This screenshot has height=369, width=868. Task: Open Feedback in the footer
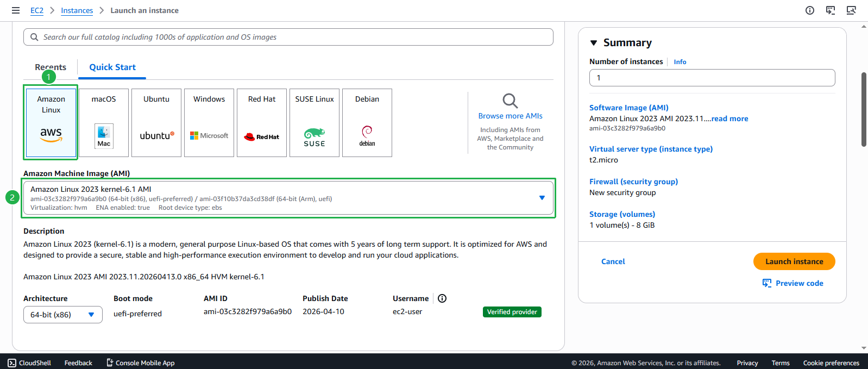[x=78, y=363]
